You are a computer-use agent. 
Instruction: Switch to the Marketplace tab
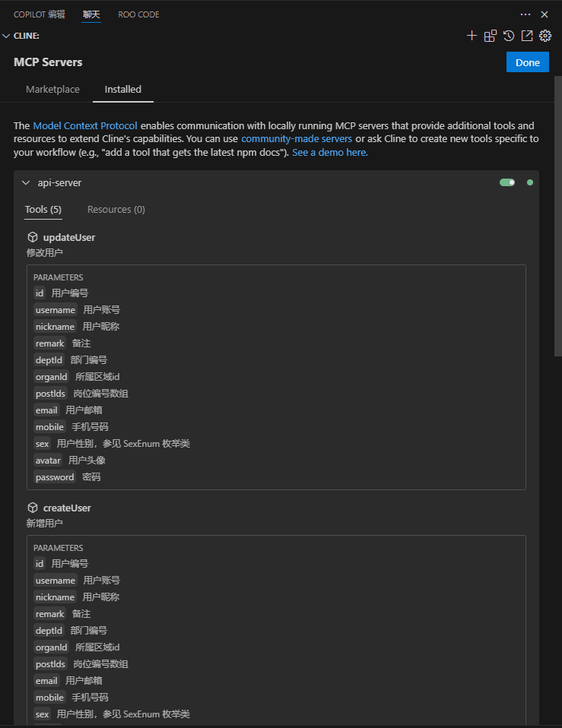pyautogui.click(x=53, y=89)
